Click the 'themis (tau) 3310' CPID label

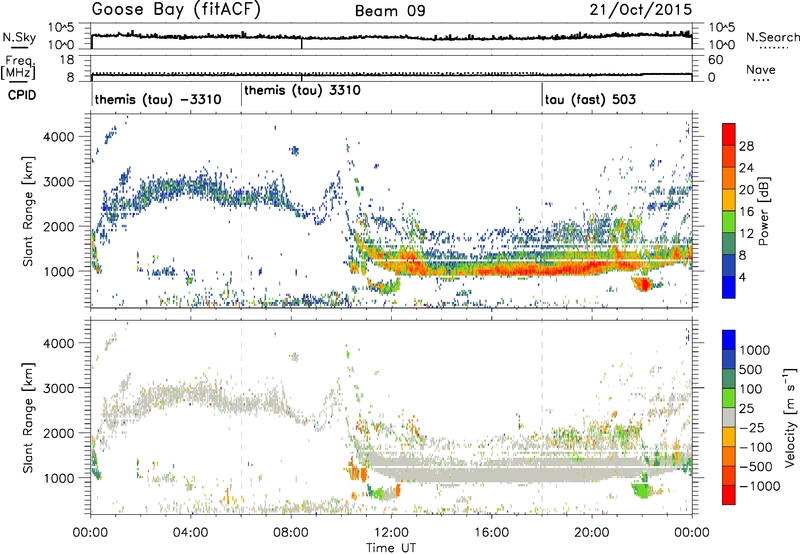point(303,91)
